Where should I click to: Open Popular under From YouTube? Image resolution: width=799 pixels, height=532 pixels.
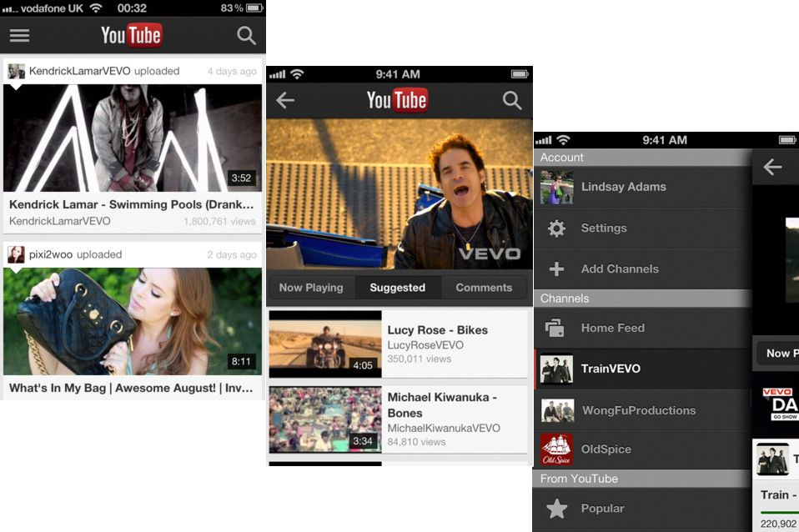[642, 508]
